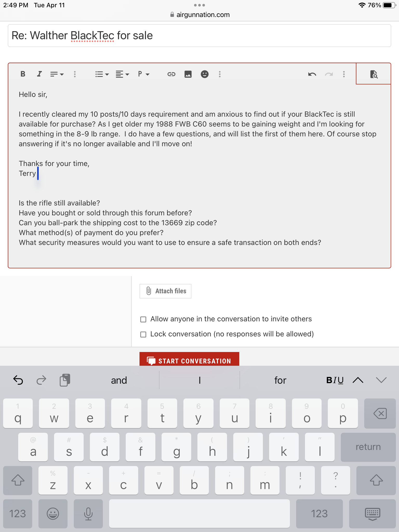Click the line about 13669 zip code
The image size is (399, 532).
118,223
